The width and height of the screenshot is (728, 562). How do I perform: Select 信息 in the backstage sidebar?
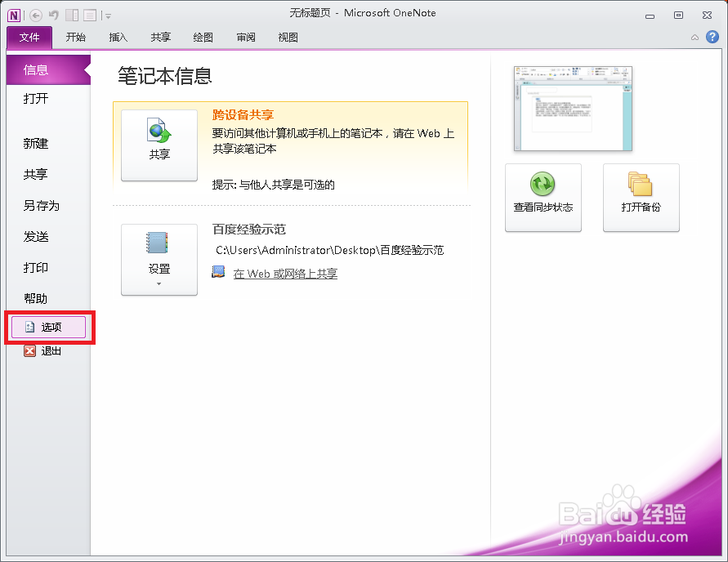coord(48,69)
